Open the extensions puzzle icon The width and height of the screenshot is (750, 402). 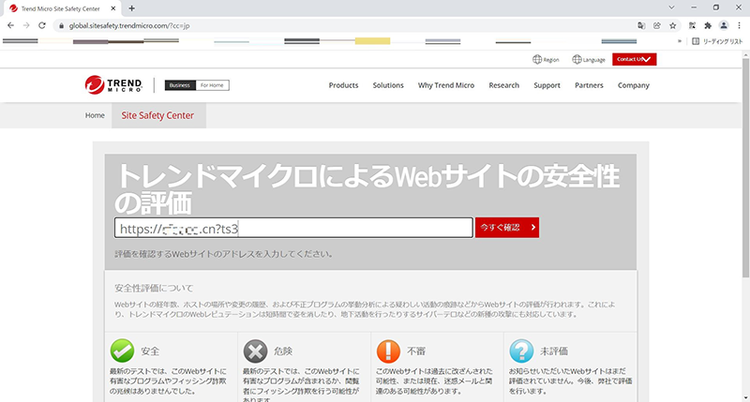tap(708, 26)
